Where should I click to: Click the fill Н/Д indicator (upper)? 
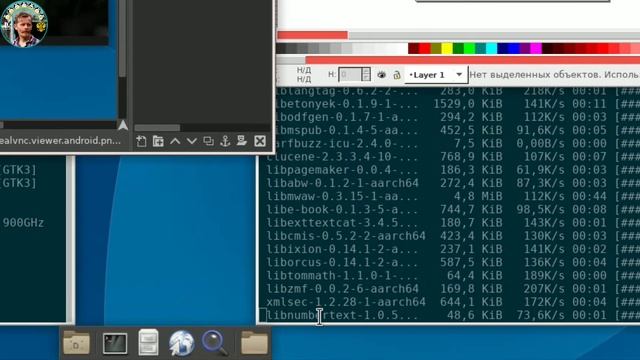tap(304, 70)
